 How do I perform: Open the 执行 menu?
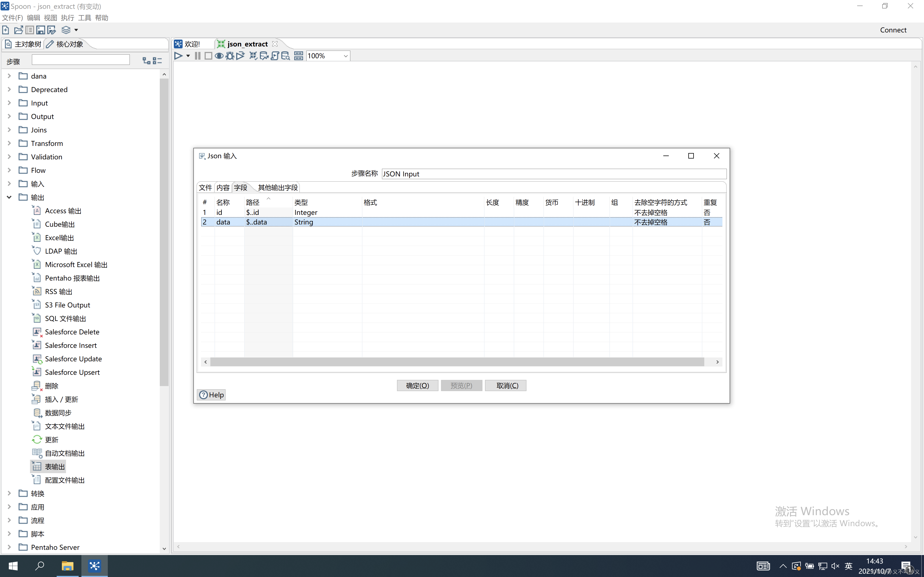pos(67,18)
